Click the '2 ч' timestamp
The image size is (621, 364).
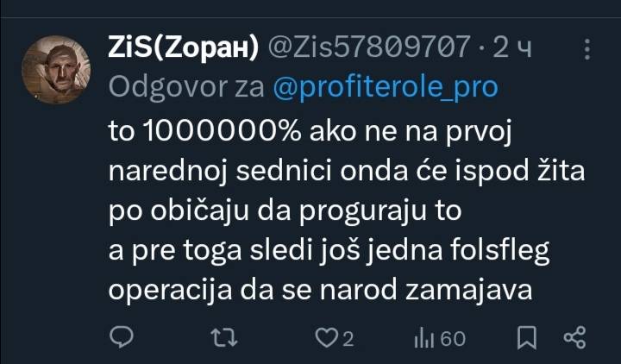[x=511, y=48]
